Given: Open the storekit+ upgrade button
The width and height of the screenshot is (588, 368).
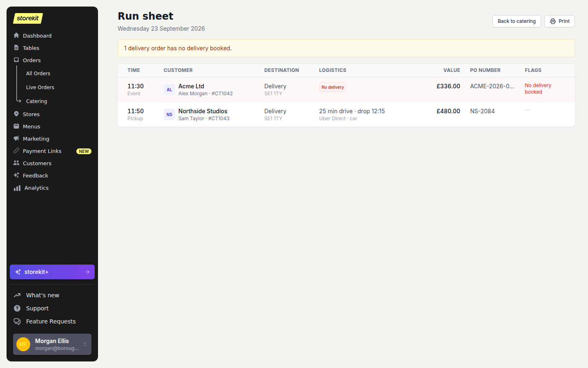Looking at the screenshot, I should (x=52, y=272).
